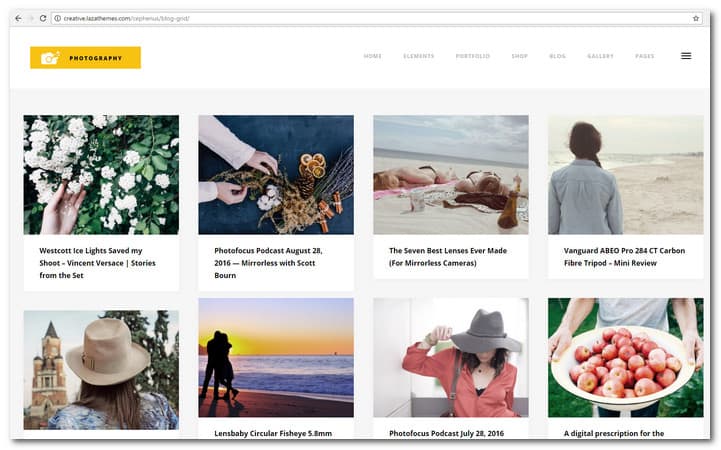Click the browser back arrow
The image size is (721, 450).
point(17,18)
